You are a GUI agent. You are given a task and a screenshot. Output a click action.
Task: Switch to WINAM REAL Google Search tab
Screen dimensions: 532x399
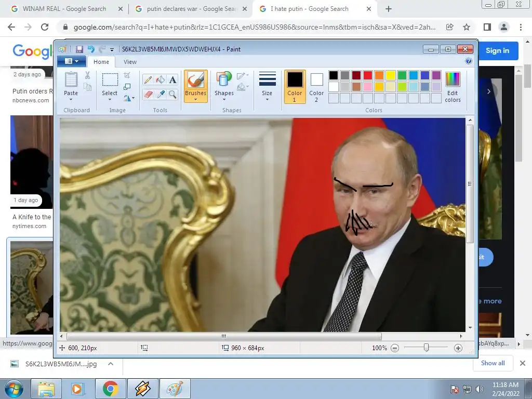(x=64, y=9)
